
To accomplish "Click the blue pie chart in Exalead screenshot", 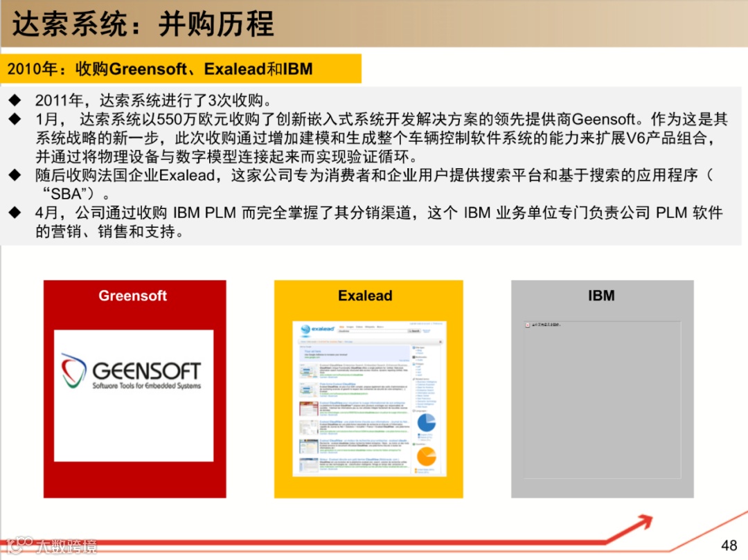I will pyautogui.click(x=426, y=423).
